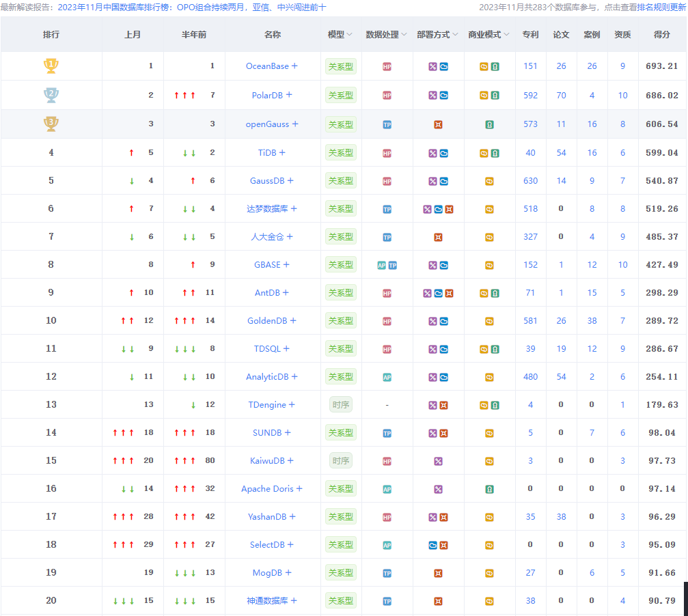Click the HP icon in YashanDB row
This screenshot has width=688, height=616.
[x=387, y=518]
